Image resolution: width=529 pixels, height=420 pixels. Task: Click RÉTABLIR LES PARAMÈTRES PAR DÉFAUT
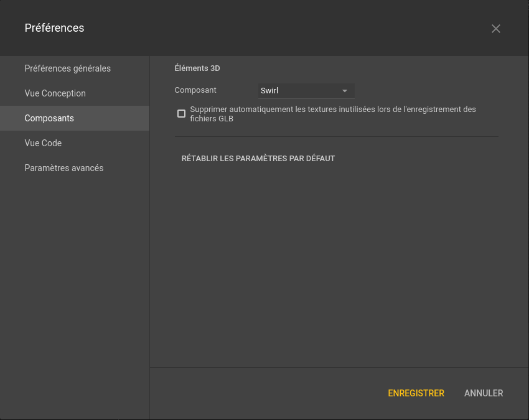click(258, 159)
